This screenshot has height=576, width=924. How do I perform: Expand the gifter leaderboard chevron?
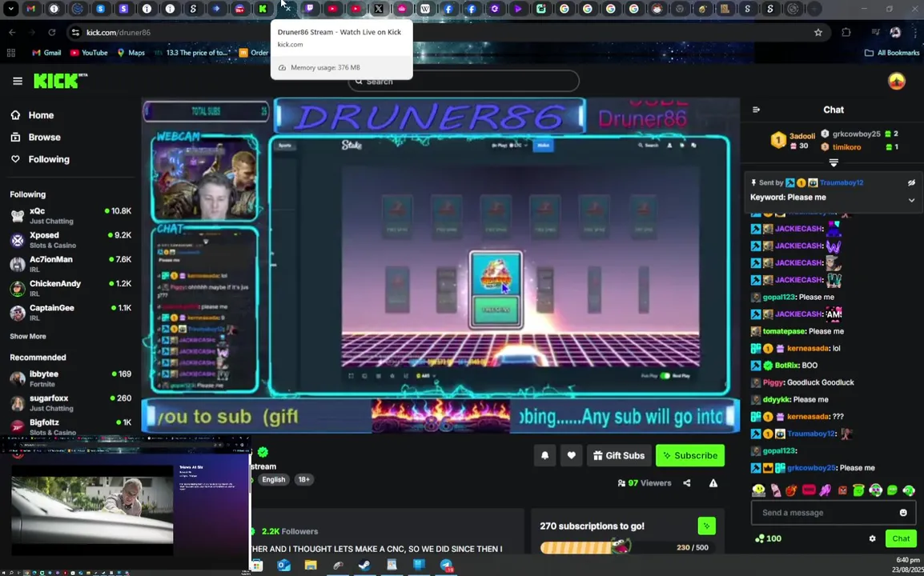point(834,162)
